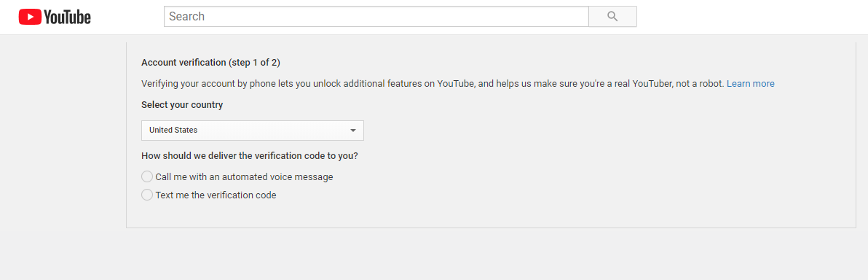Click the YouTube logo

(55, 17)
